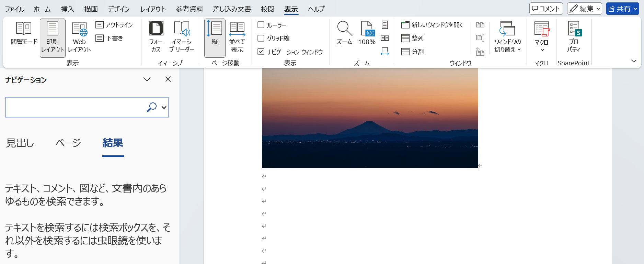This screenshot has width=644, height=264.
Task: Click the navigation search input box
Action: pyautogui.click(x=76, y=108)
